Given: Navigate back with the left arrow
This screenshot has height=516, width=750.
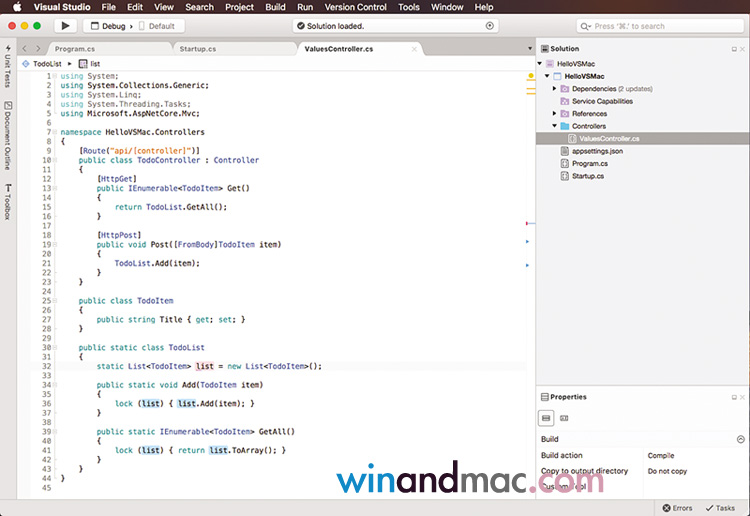Looking at the screenshot, I should (x=25, y=48).
